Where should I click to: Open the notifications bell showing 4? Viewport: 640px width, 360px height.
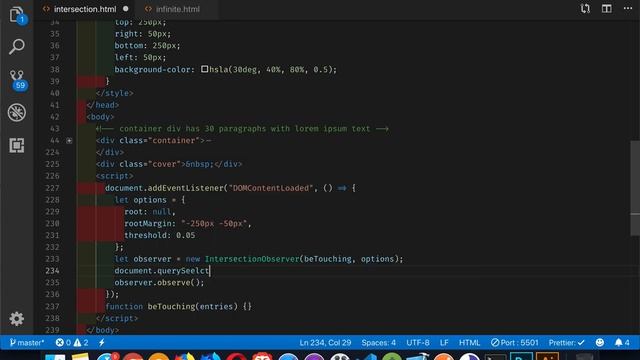tap(622, 342)
